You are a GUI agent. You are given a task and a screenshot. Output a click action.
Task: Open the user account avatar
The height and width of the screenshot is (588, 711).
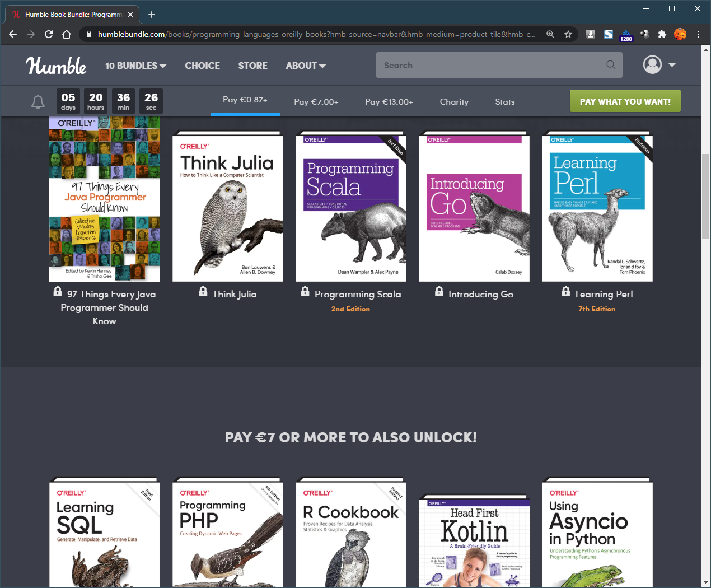point(652,64)
